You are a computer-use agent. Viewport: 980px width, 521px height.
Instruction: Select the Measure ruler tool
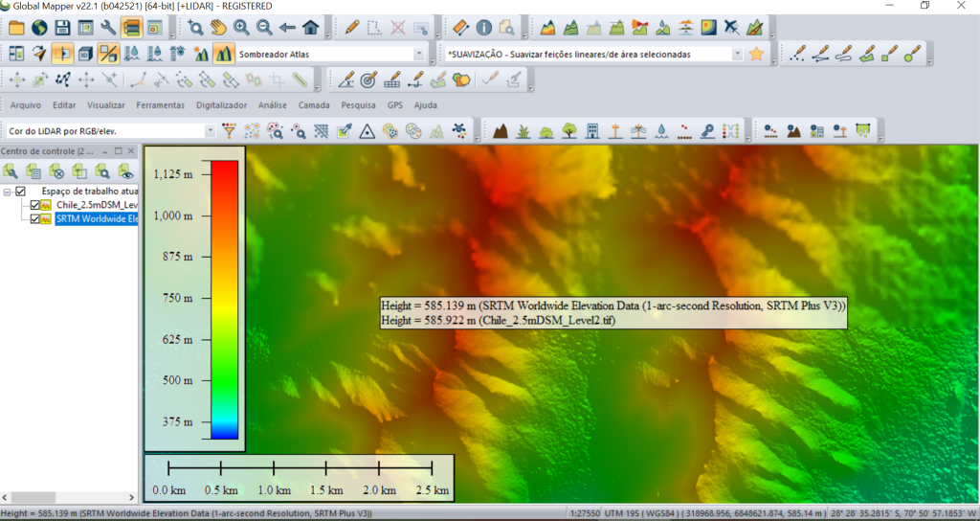460,28
